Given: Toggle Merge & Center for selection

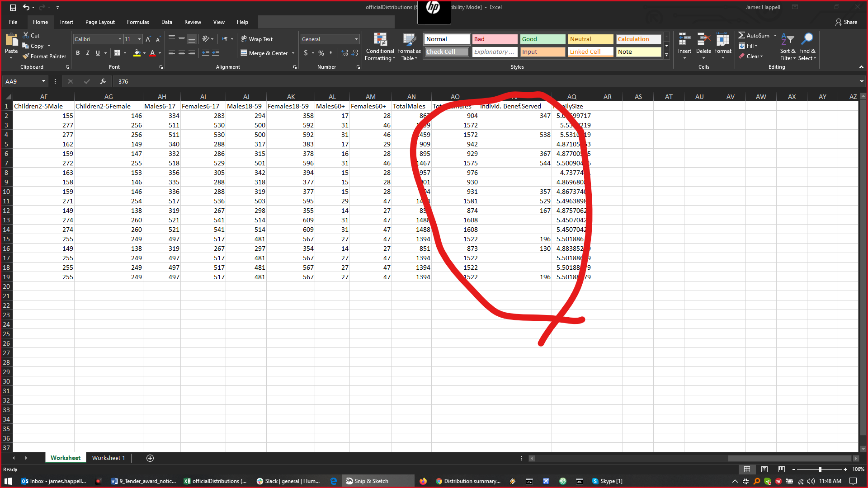Looking at the screenshot, I should (264, 53).
